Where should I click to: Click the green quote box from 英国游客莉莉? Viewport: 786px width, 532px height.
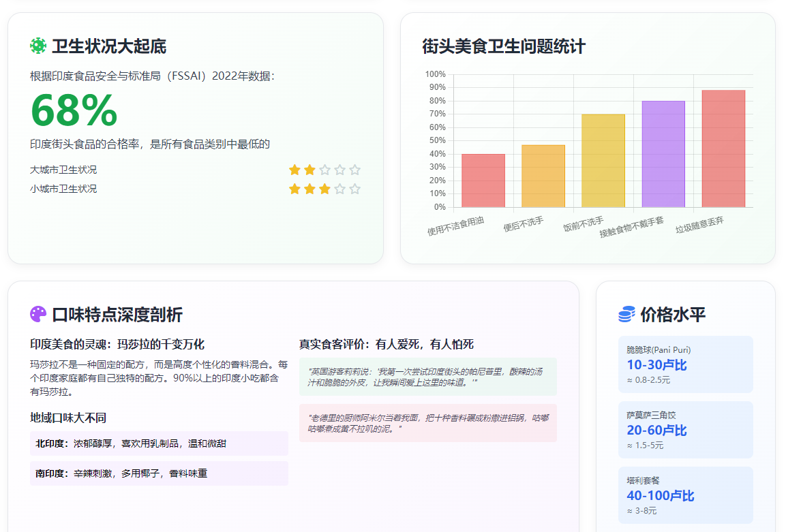427,377
